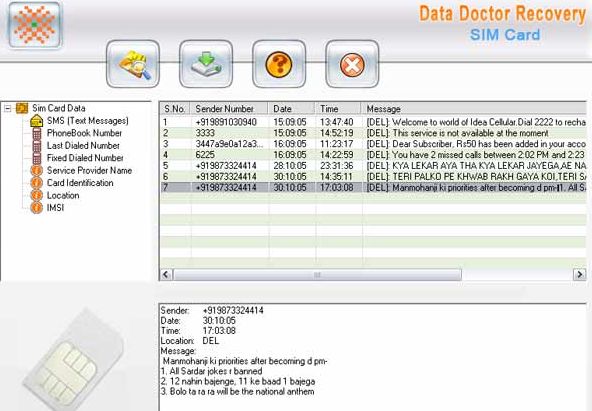Image resolution: width=592 pixels, height=411 pixels.
Task: Select message row 1 from +919891030940
Action: pyautogui.click(x=373, y=122)
